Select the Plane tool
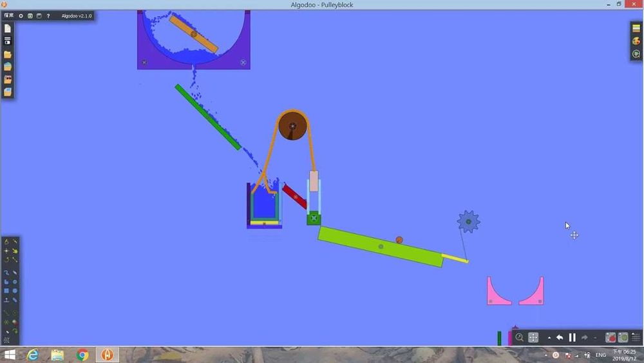The height and width of the screenshot is (363, 644). (6, 300)
